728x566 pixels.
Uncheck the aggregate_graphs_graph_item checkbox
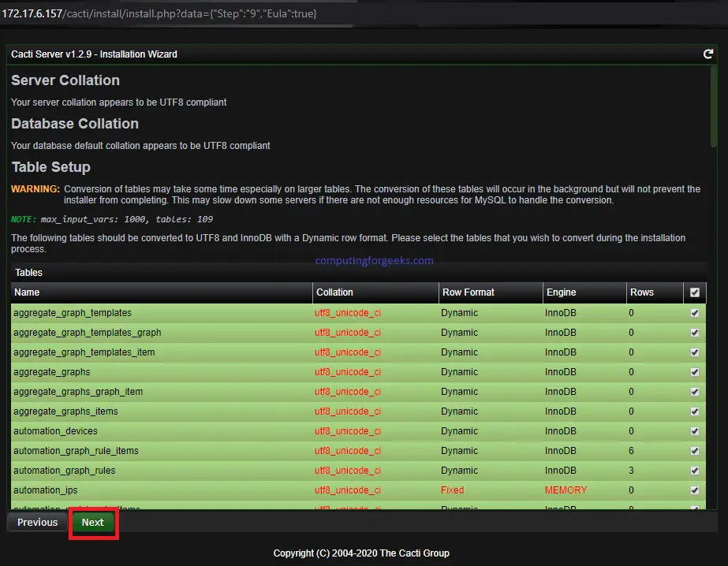(695, 392)
